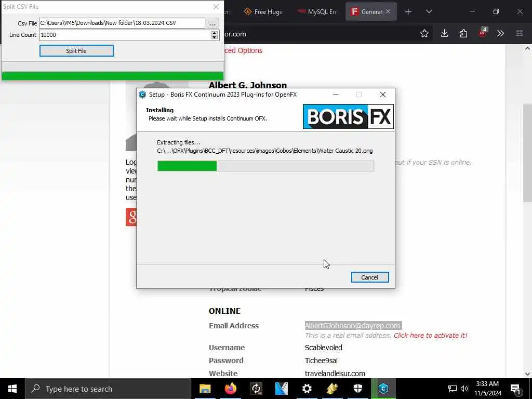Decrease Line Count with down arrow
532x399 pixels.
[x=214, y=37]
